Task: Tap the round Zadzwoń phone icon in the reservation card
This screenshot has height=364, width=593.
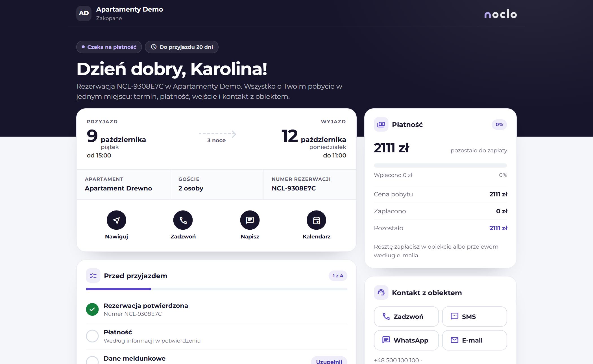Action: tap(183, 220)
